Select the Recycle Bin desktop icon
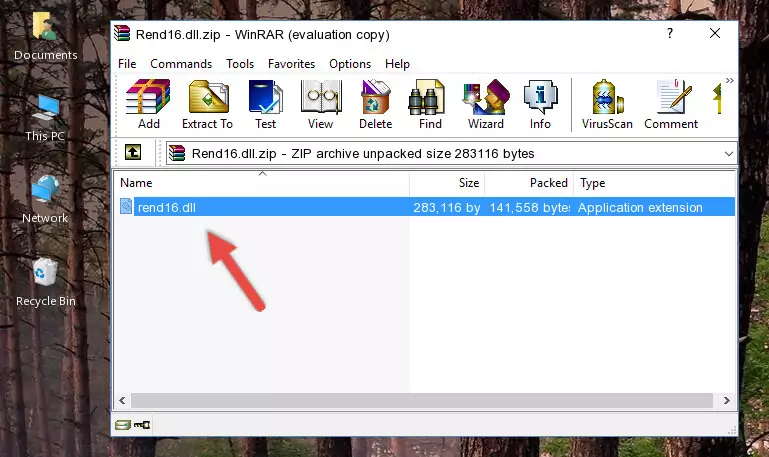 coord(46,282)
